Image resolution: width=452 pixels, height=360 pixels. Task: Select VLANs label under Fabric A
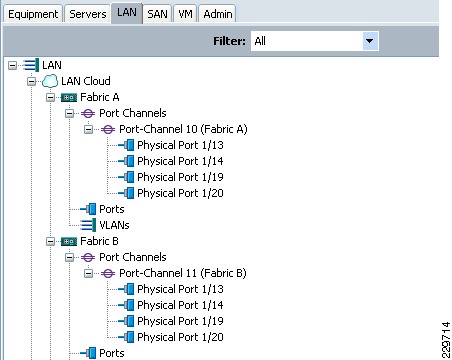[114, 225]
